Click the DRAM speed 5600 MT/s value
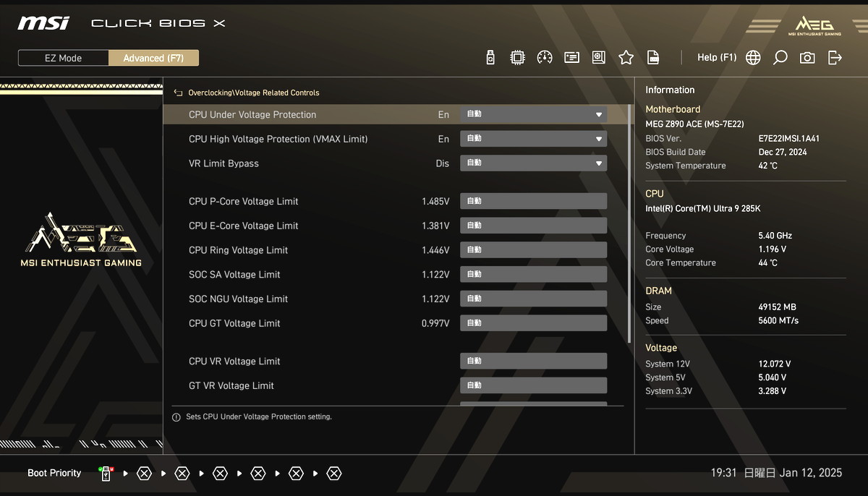 point(778,320)
